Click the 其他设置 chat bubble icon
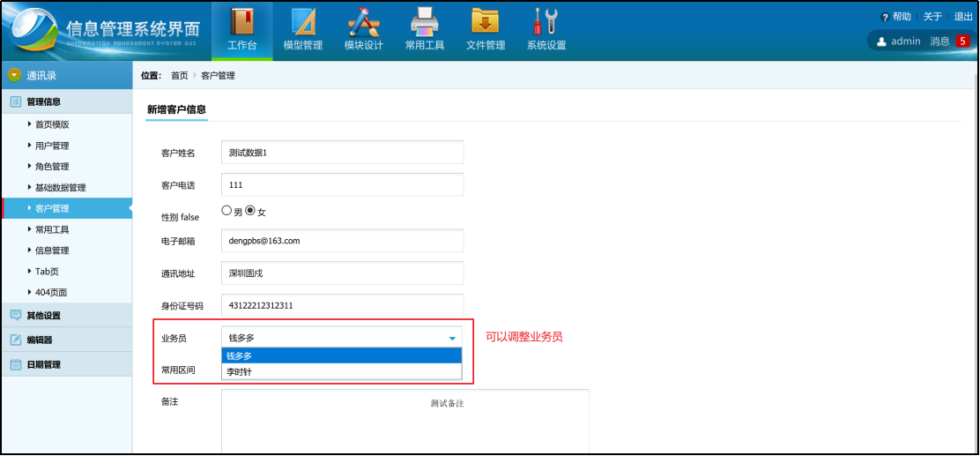Screen dimensions: 980x456 click(16, 315)
